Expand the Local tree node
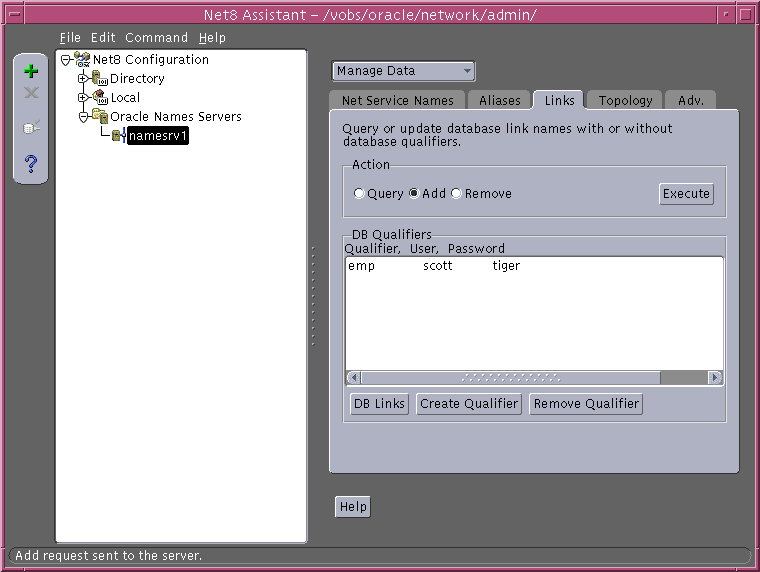This screenshot has width=760, height=572. click(83, 97)
